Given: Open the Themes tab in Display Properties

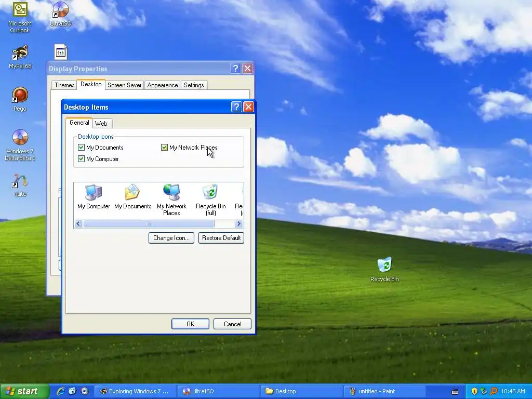Looking at the screenshot, I should pyautogui.click(x=64, y=85).
